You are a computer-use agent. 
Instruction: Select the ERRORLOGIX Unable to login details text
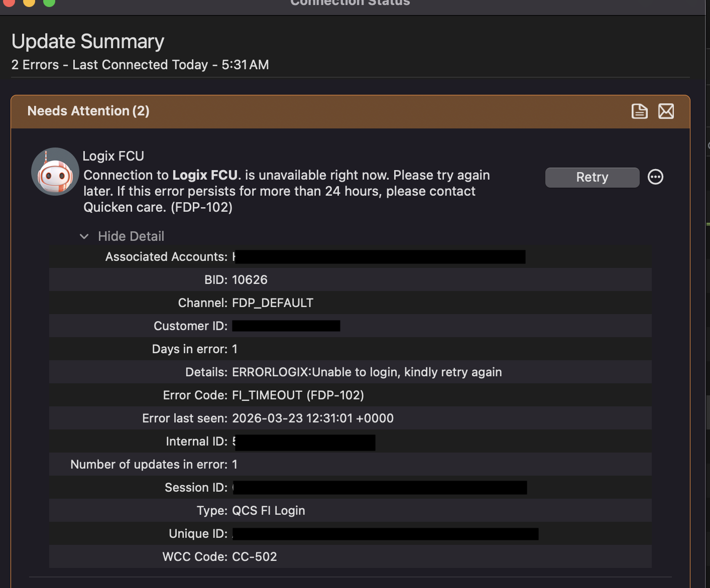click(367, 372)
